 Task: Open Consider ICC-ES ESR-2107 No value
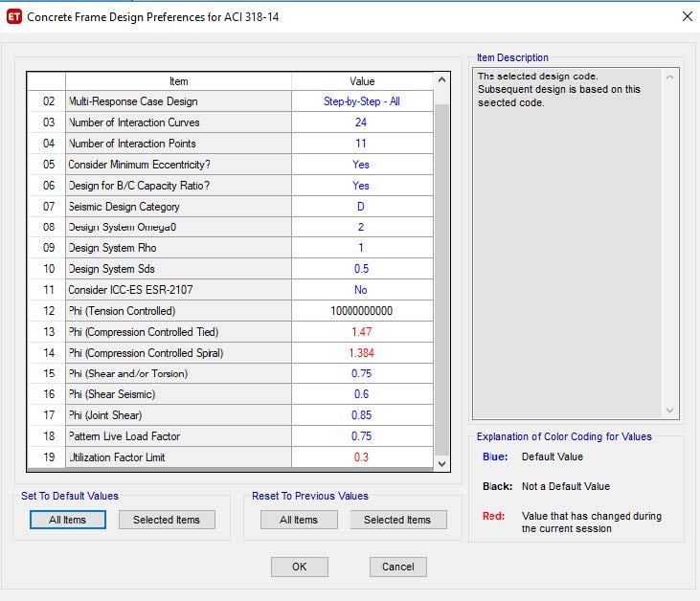coord(362,290)
